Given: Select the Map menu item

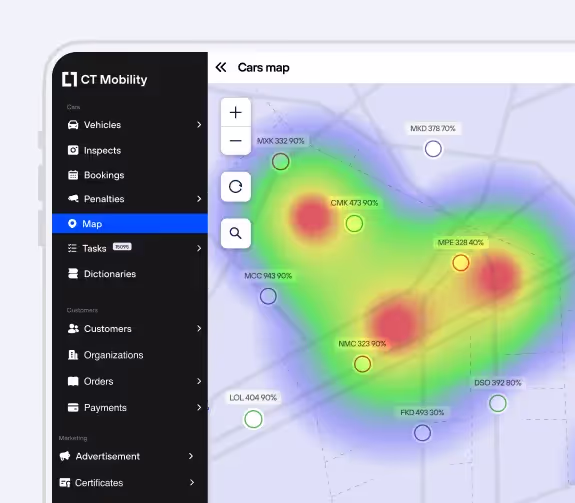Looking at the screenshot, I should coord(130,223).
